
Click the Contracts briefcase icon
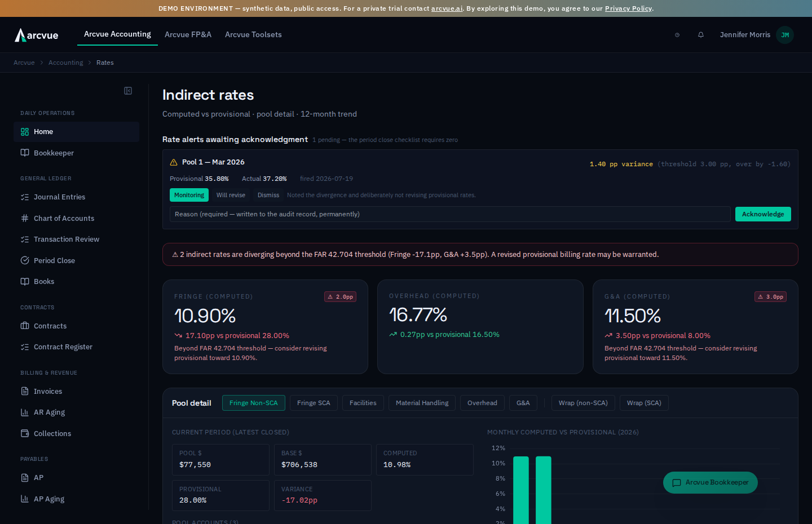click(x=25, y=326)
